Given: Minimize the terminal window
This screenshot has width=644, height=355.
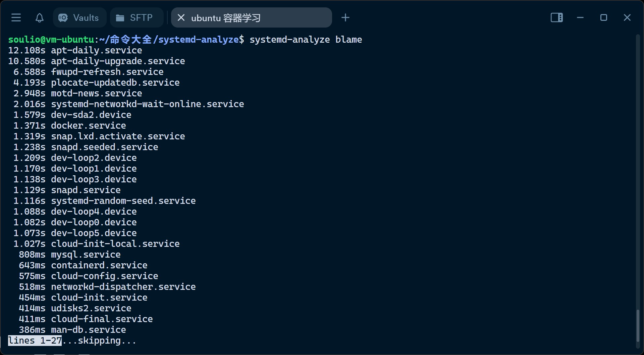Looking at the screenshot, I should click(x=580, y=17).
